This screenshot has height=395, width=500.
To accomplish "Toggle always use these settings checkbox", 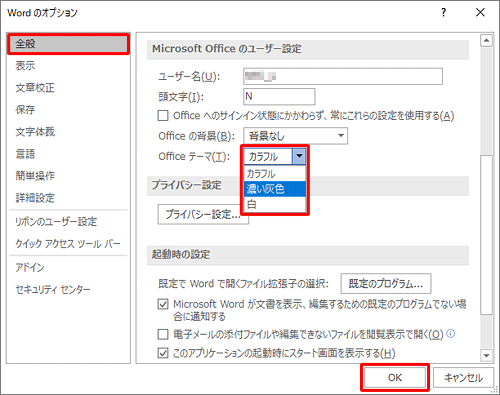I will pos(163,116).
